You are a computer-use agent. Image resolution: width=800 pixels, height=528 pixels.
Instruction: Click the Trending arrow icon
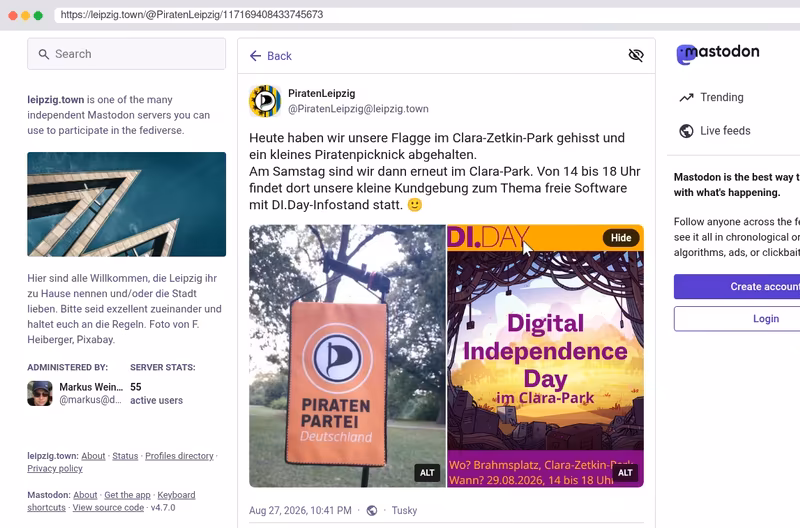[x=686, y=97]
